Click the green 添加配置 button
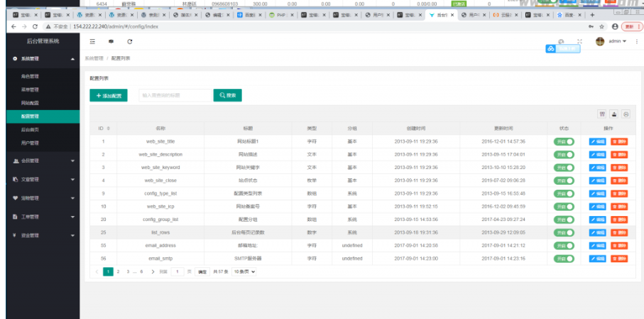The height and width of the screenshot is (319, 644). pyautogui.click(x=109, y=95)
